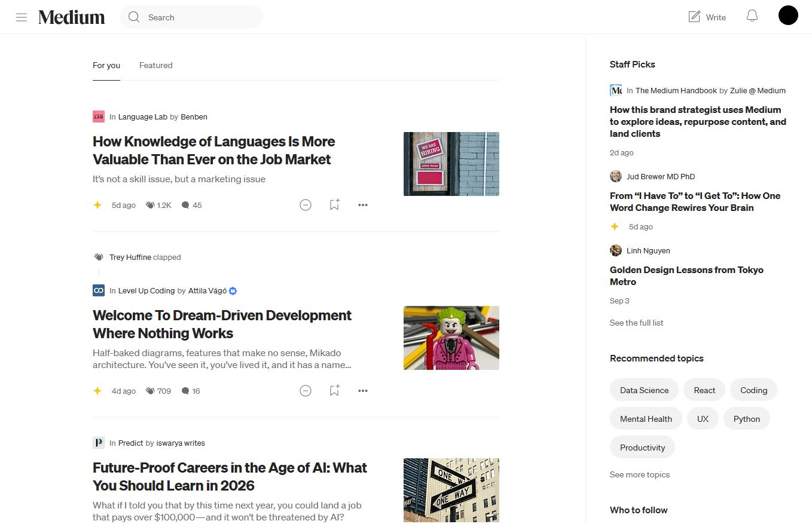Visit Attila Vágó's author profile

[206, 290]
